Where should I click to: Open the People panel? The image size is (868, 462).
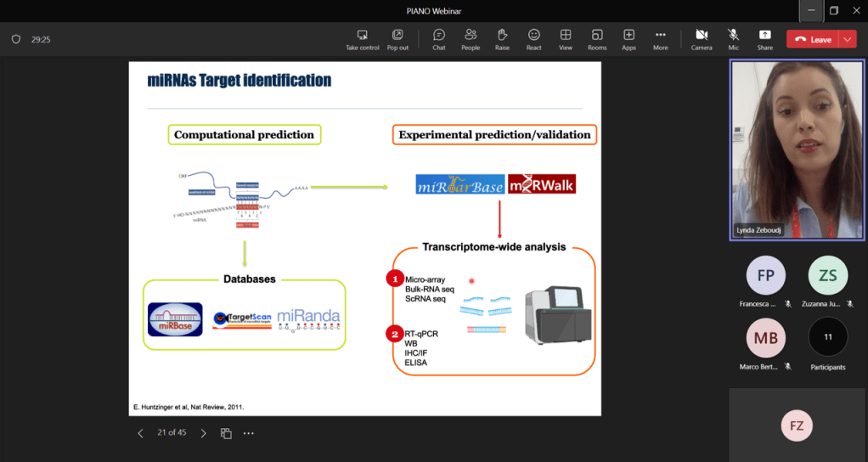coord(470,39)
